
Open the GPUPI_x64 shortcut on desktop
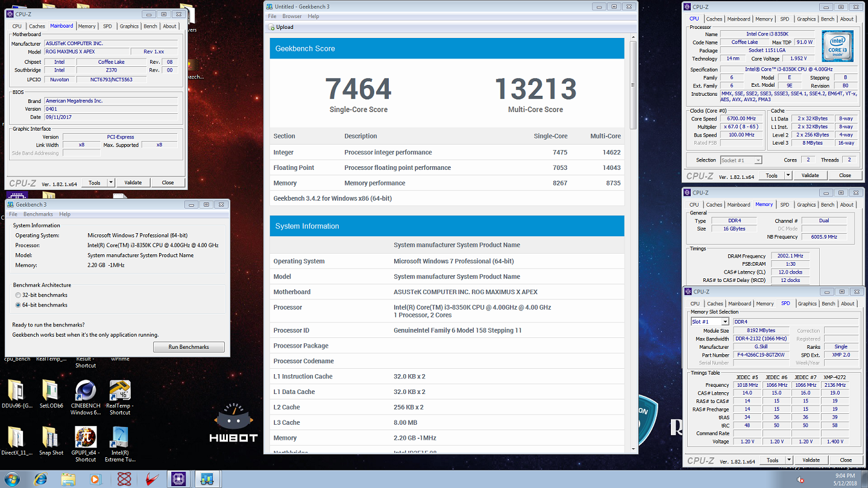tap(86, 444)
